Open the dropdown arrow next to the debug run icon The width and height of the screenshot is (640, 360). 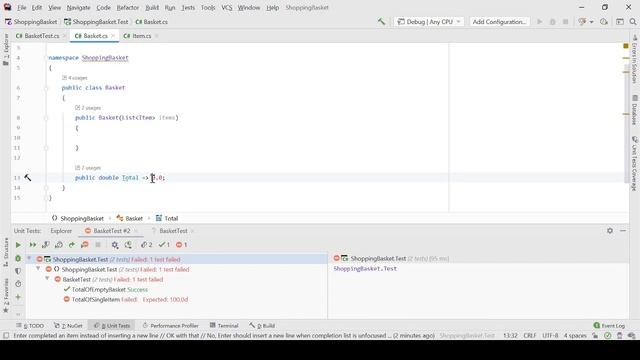pos(591,22)
